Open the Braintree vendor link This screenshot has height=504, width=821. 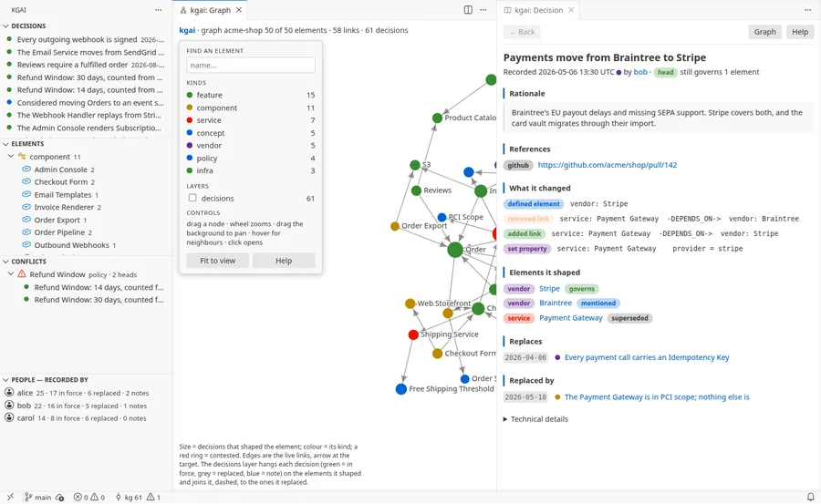coord(556,303)
